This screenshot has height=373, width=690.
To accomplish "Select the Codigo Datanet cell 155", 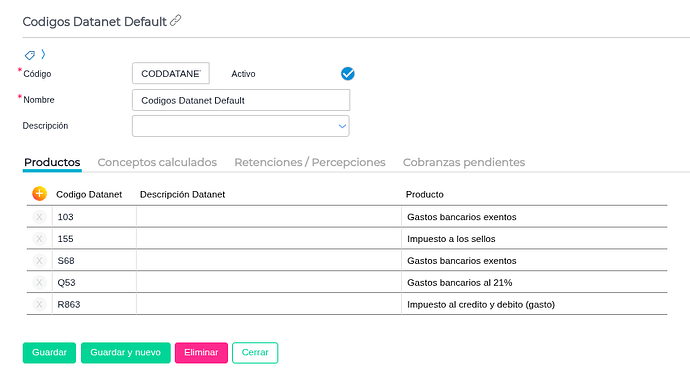I will [94, 239].
